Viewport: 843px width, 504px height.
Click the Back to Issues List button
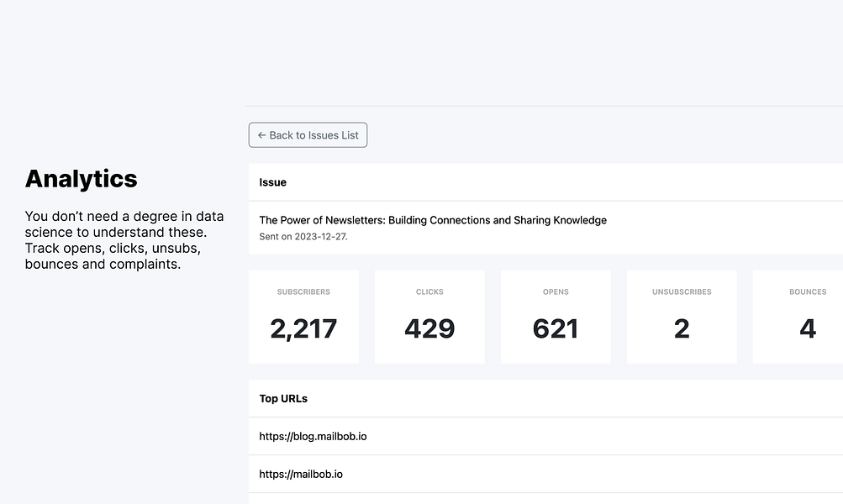308,135
